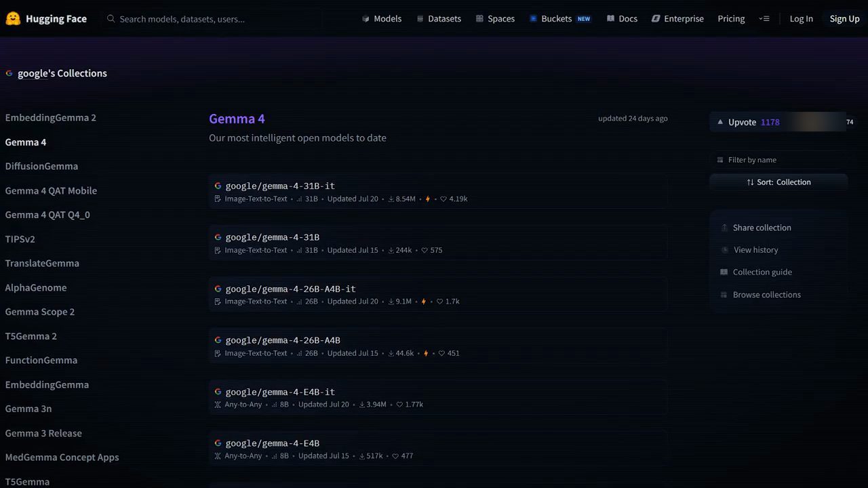The width and height of the screenshot is (868, 488).
Task: Select AlphaGenome collection in sidebar
Action: pyautogui.click(x=36, y=287)
